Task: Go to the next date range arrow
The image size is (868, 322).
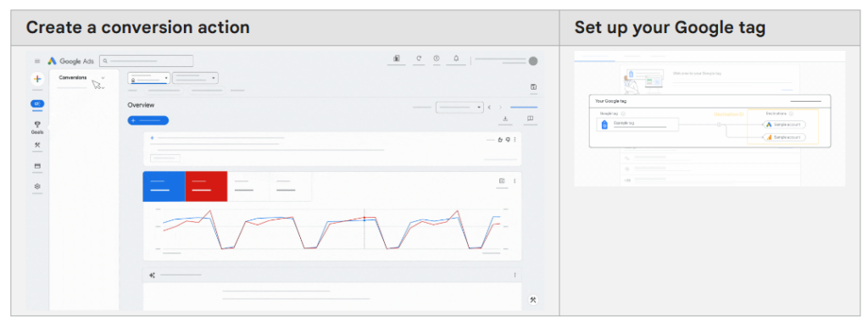Action: [501, 107]
